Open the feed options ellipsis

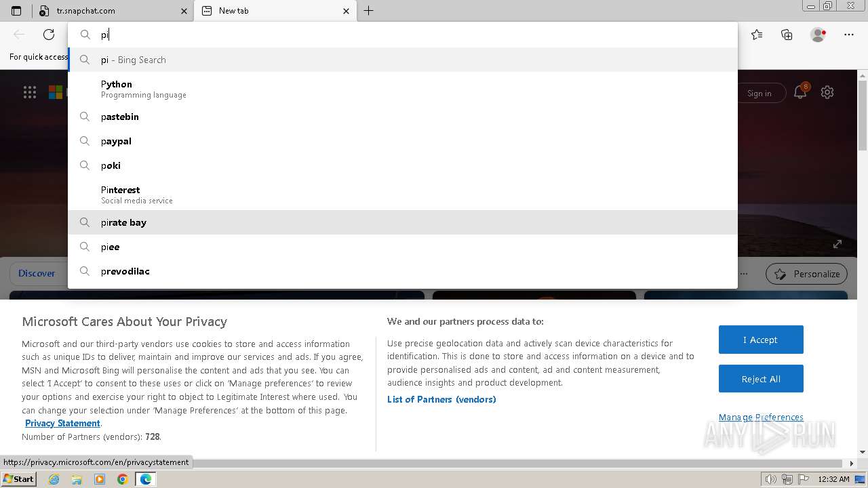(745, 274)
